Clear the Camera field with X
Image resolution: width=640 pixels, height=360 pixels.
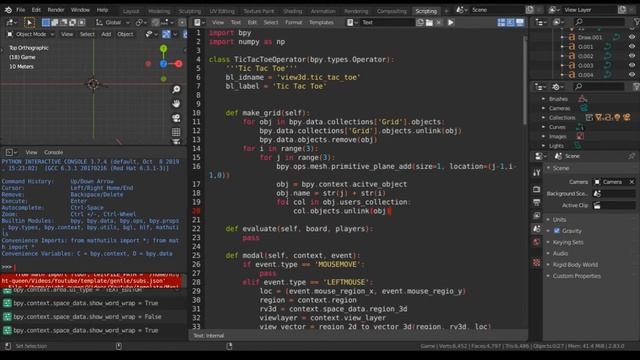631,182
